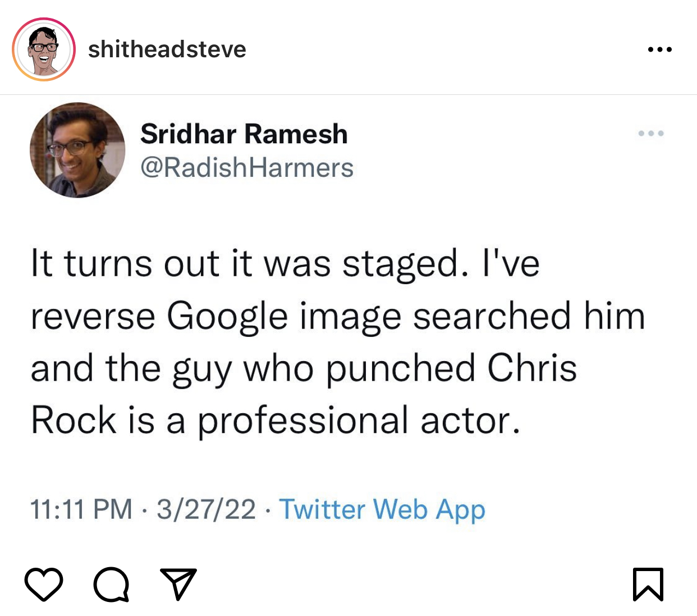Open comments with the speech bubble icon
Screen dimensions: 697x616
(x=111, y=585)
